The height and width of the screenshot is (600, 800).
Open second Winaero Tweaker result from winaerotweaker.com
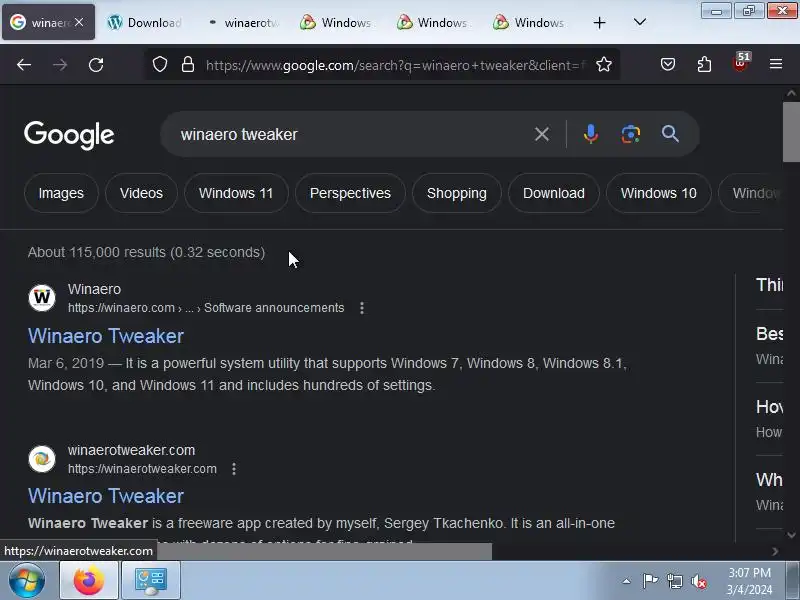pyautogui.click(x=106, y=496)
